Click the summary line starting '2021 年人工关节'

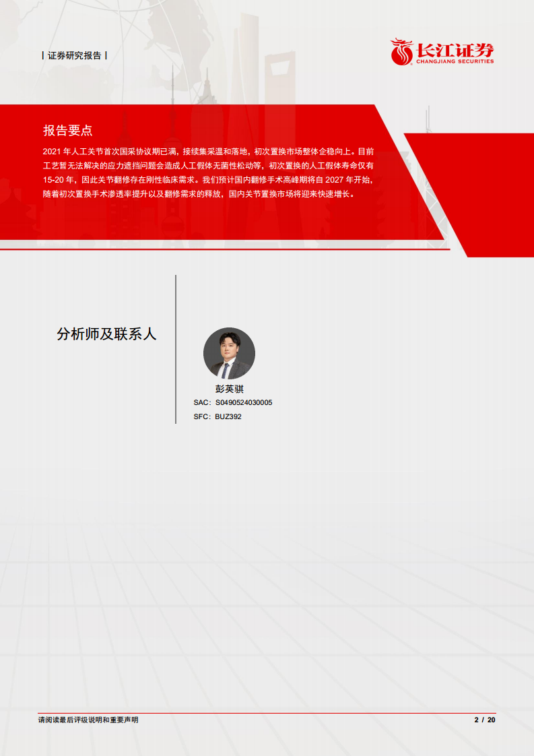[208, 152]
